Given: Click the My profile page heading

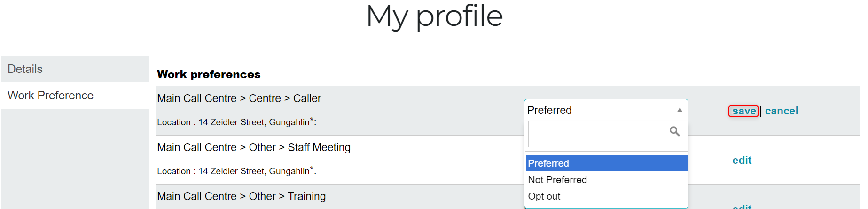Looking at the screenshot, I should (434, 16).
